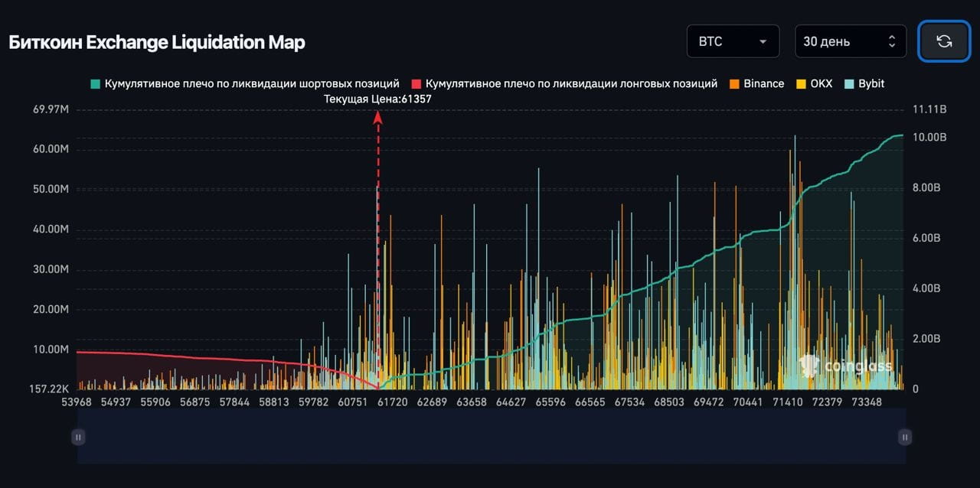
Task: Click the left pause handle of the range slider
Action: (x=77, y=437)
